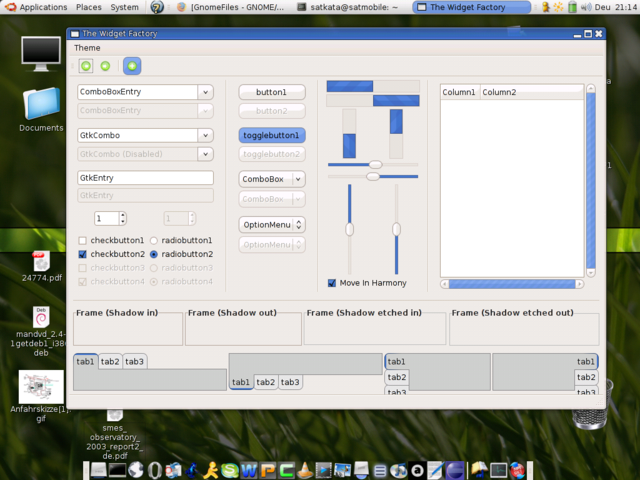The height and width of the screenshot is (480, 640).
Task: Click the disabled ComboBoxEntry dropdown arrow
Action: coord(205,111)
